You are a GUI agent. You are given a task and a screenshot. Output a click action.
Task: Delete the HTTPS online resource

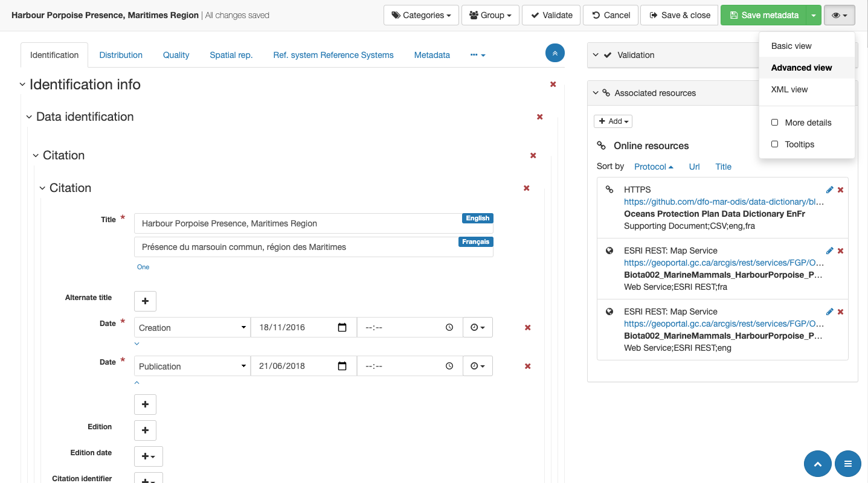tap(840, 190)
